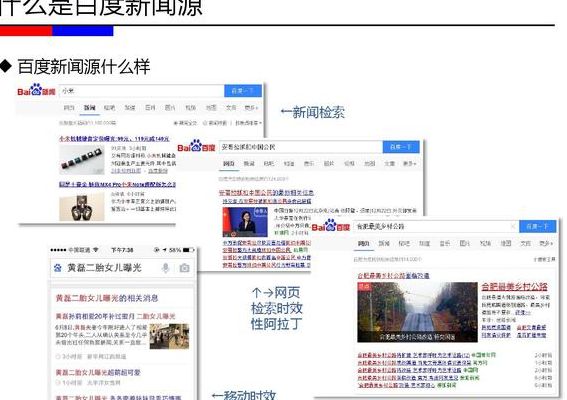This screenshot has width=567, height=400.
Task: Tap the mobile headline ending with 超萌超可爱
Action: tap(98, 373)
